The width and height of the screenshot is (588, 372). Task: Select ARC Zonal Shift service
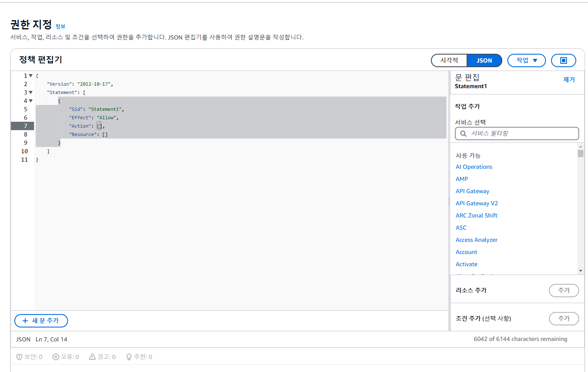[476, 215]
